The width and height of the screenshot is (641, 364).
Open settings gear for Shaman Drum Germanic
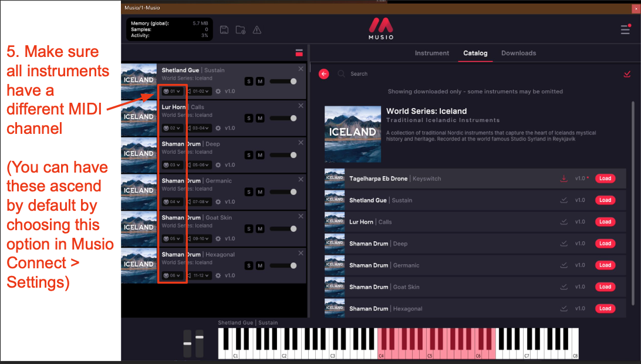coord(218,201)
